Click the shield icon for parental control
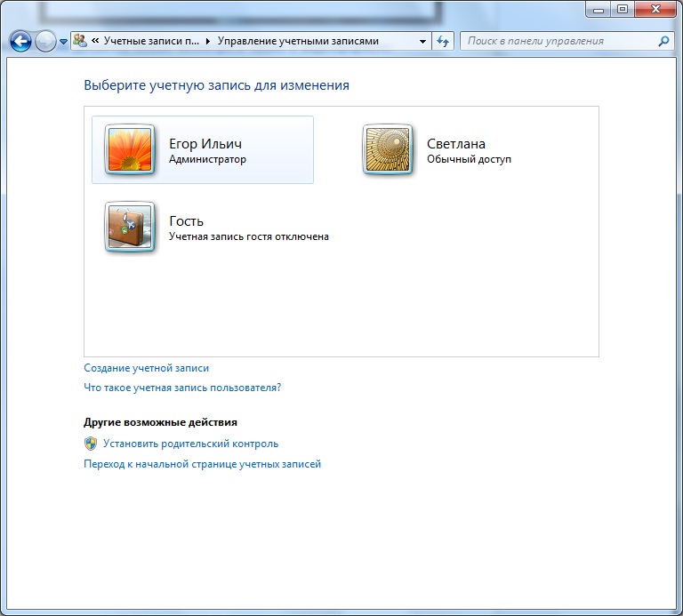683x616 pixels. click(x=91, y=444)
